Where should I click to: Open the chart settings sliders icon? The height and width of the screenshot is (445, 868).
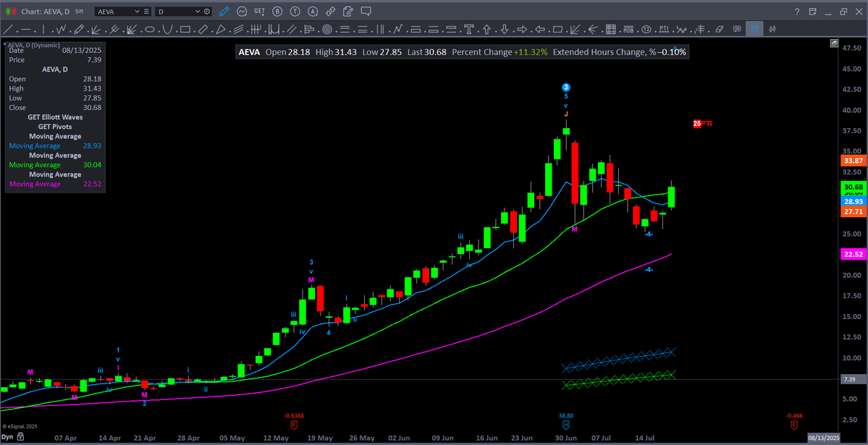[x=772, y=30]
